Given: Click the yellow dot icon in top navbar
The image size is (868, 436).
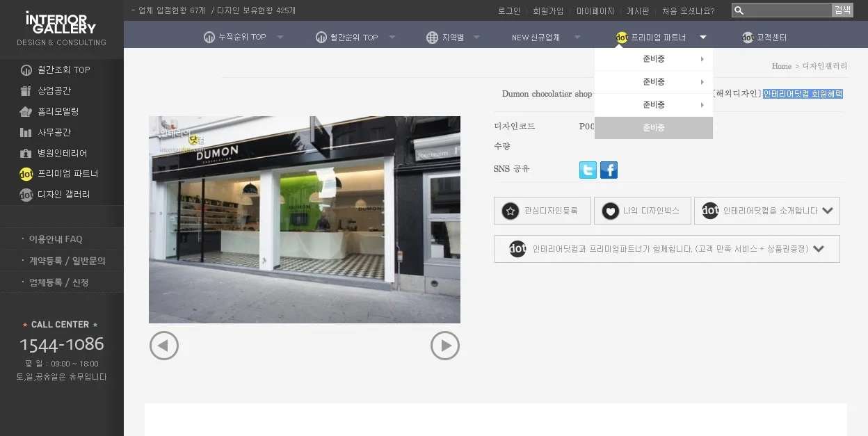Looking at the screenshot, I should pos(622,38).
